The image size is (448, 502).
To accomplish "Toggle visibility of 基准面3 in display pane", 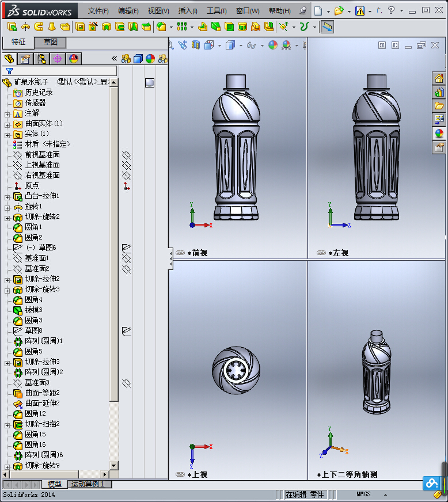I will pyautogui.click(x=127, y=383).
